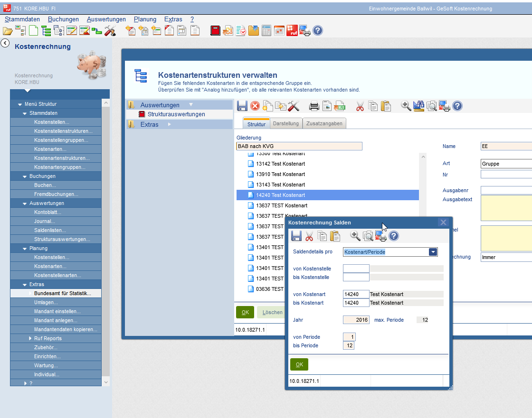Screen dimensions: 532x418
Task: Collapse the sidebar with the back arrow
Action: click(x=5, y=43)
